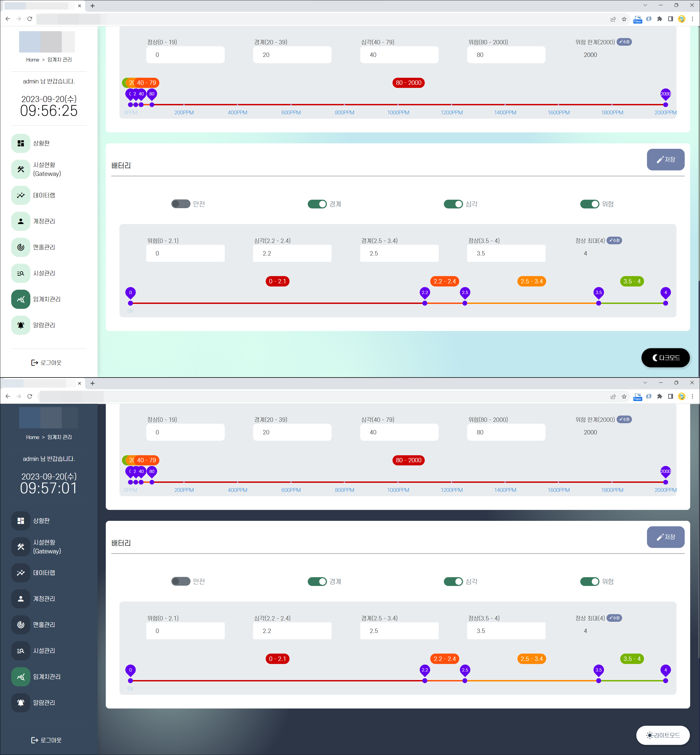Go to 임계치관리 menu item in light sidebar
The height and width of the screenshot is (755, 700).
pyautogui.click(x=46, y=299)
